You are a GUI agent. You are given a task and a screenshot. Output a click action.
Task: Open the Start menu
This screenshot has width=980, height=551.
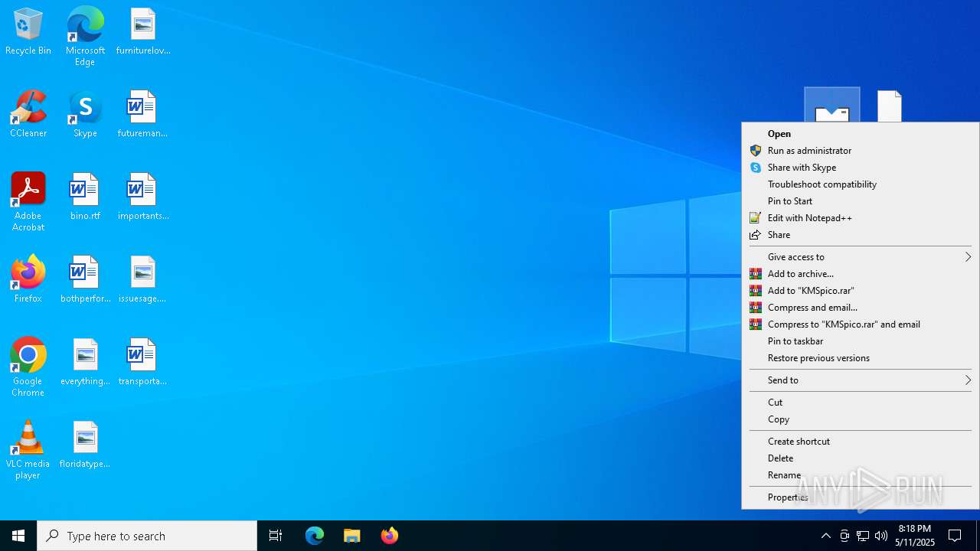coord(18,536)
